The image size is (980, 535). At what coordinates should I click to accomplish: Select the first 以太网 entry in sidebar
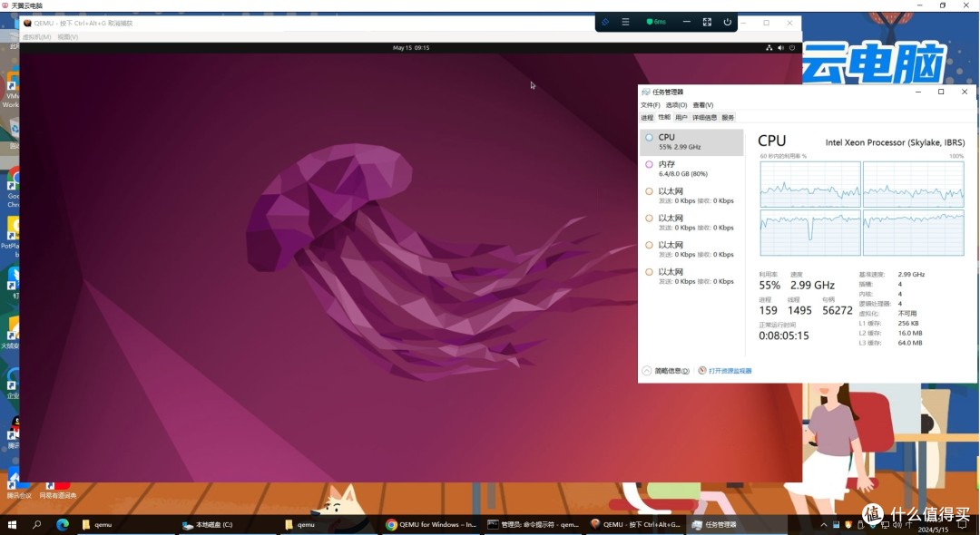point(691,195)
